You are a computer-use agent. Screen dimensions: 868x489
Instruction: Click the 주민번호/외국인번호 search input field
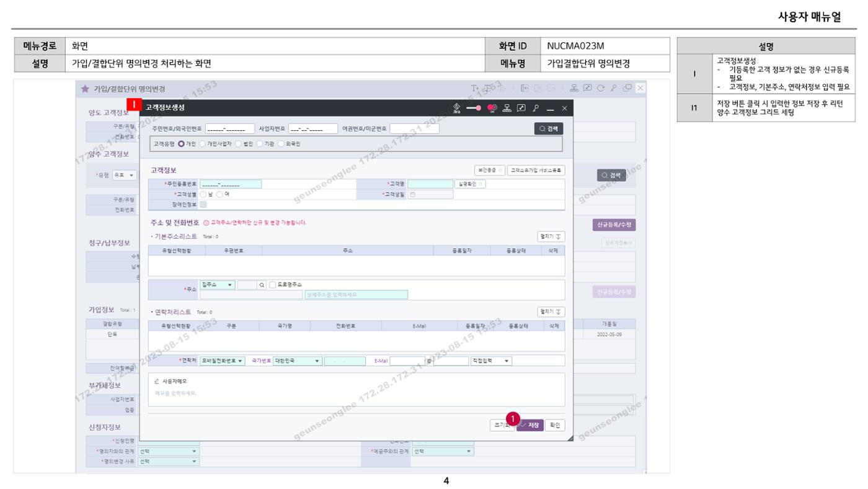(229, 129)
